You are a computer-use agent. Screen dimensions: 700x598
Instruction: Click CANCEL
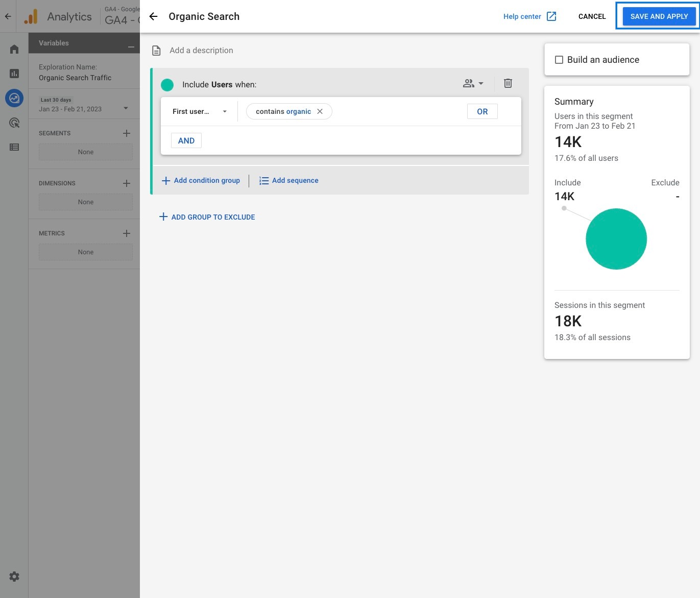pos(592,16)
